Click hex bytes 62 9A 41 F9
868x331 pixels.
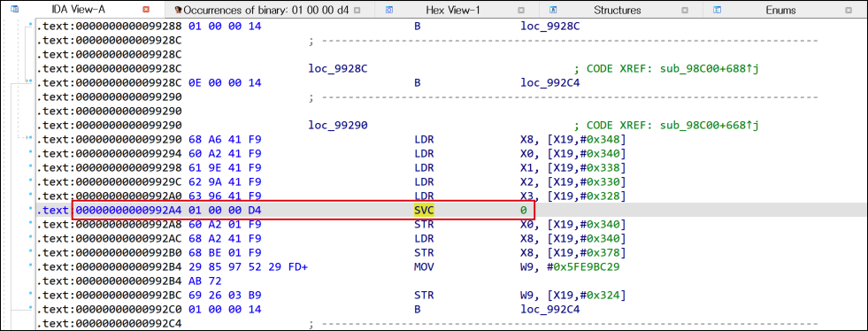[x=225, y=181]
